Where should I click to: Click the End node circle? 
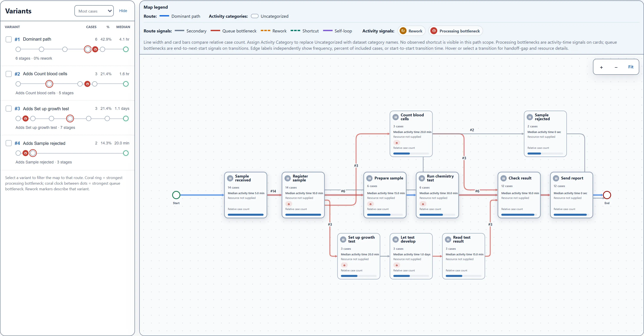click(x=607, y=195)
